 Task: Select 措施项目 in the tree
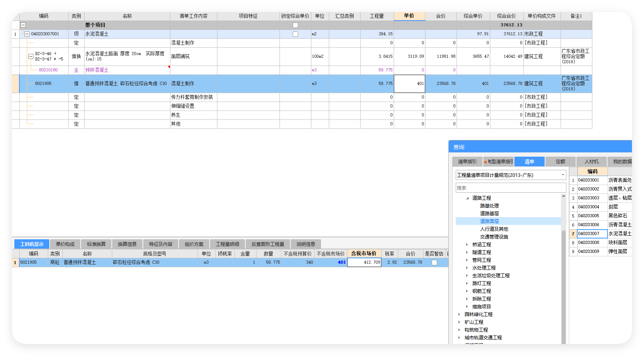point(481,307)
